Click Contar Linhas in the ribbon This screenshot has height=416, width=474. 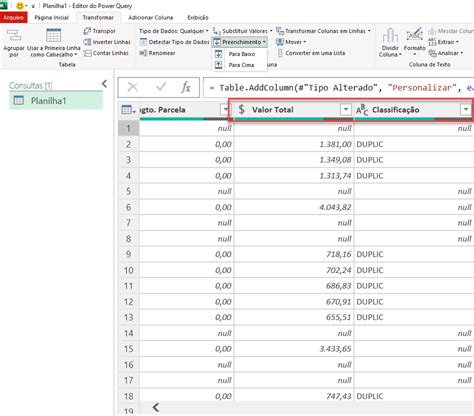click(106, 53)
